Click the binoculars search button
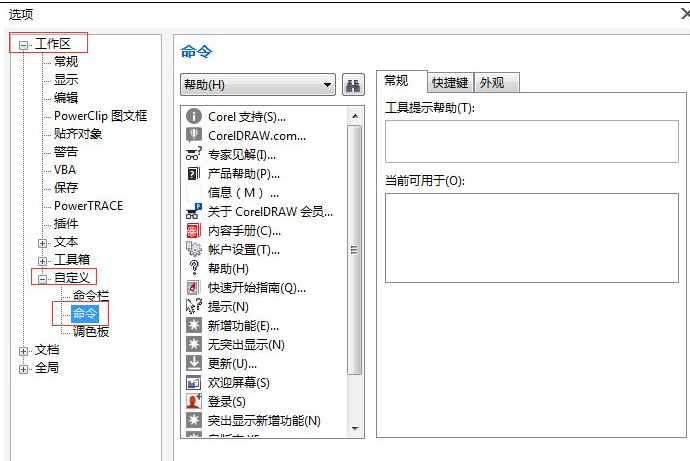The height and width of the screenshot is (461, 690). click(353, 84)
